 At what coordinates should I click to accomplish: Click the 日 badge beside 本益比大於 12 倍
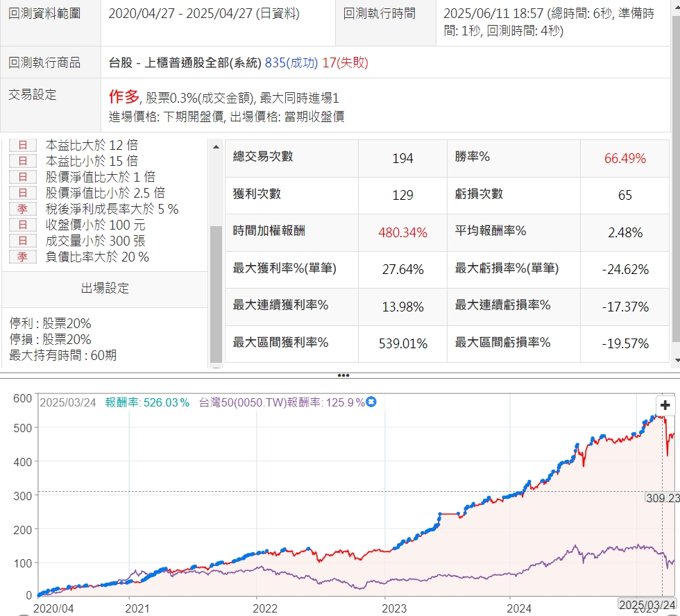tap(22, 145)
